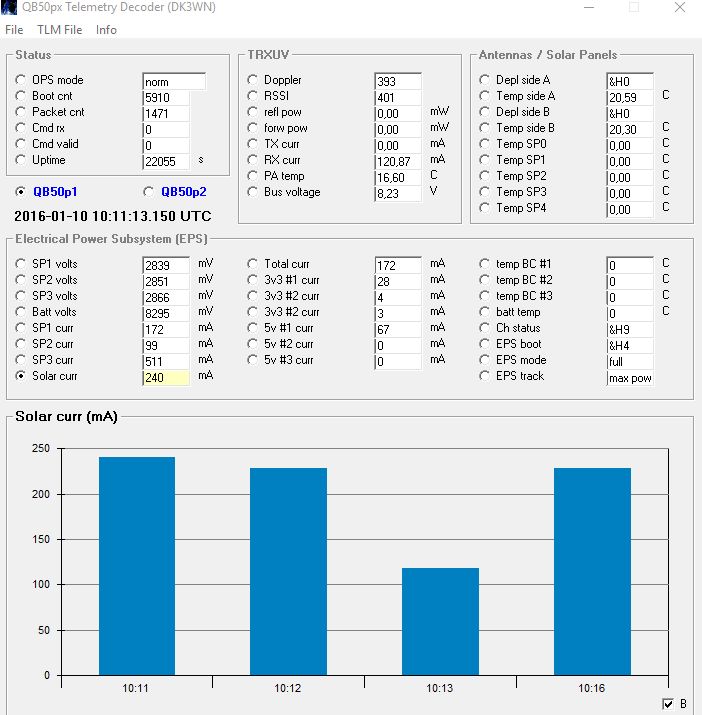Viewport: 702px width, 715px height.
Task: Select the Temp SP4 radio button
Action: pos(484,207)
